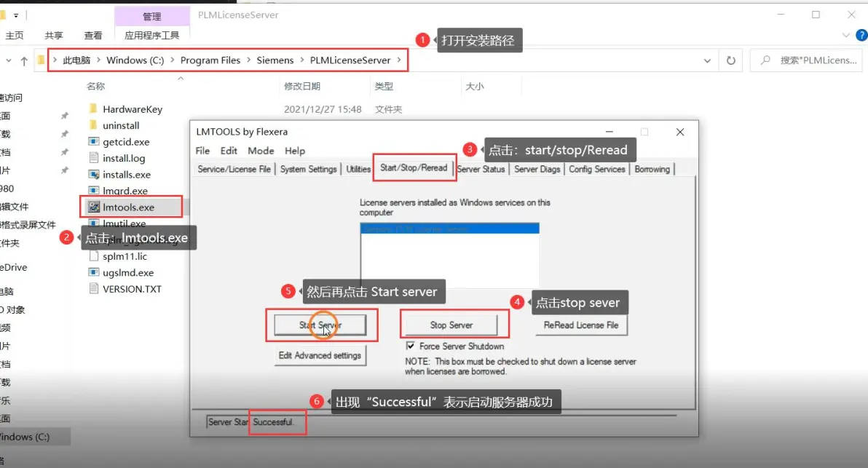The height and width of the screenshot is (468, 868).
Task: Click the install.log document icon
Action: tap(93, 158)
